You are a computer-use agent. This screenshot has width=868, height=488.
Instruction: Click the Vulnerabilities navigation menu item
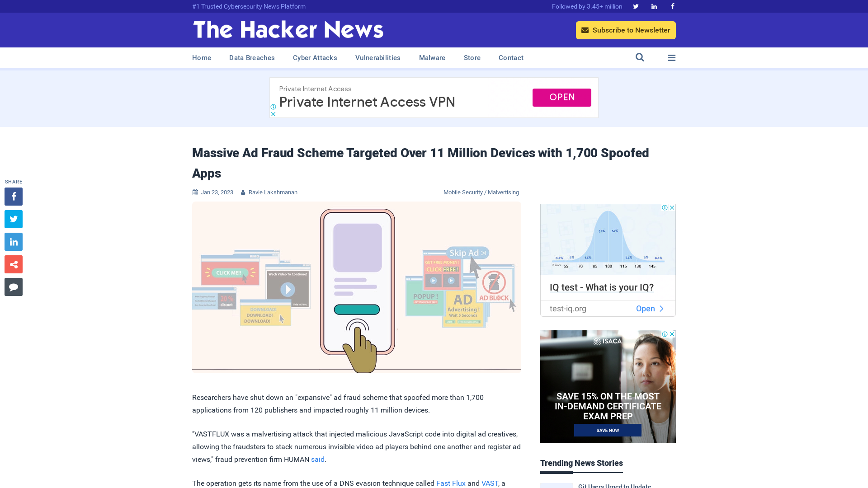tap(377, 58)
